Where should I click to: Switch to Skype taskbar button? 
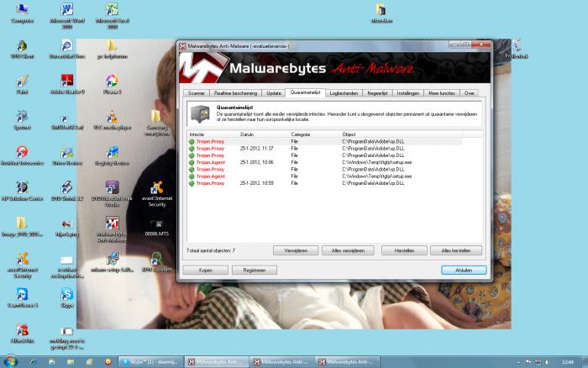151,362
